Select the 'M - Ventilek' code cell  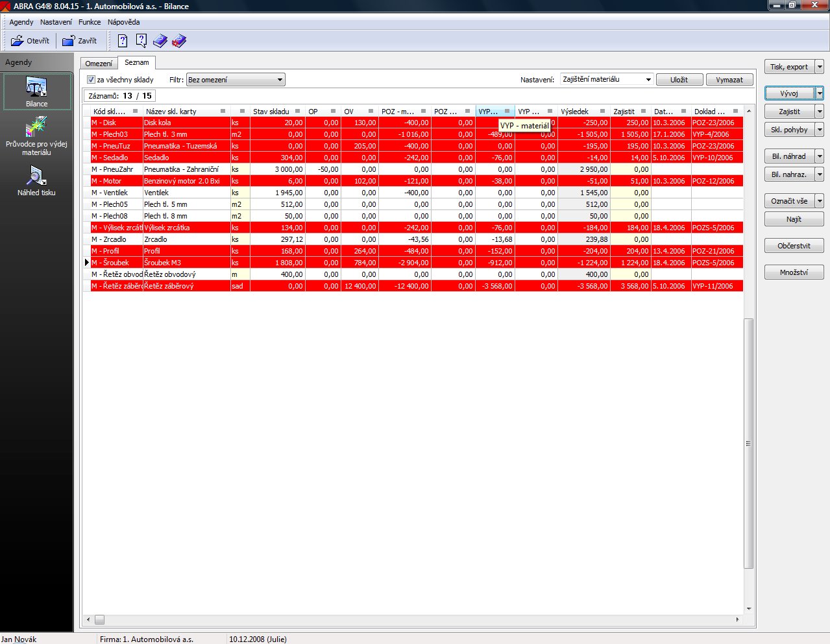tap(116, 193)
